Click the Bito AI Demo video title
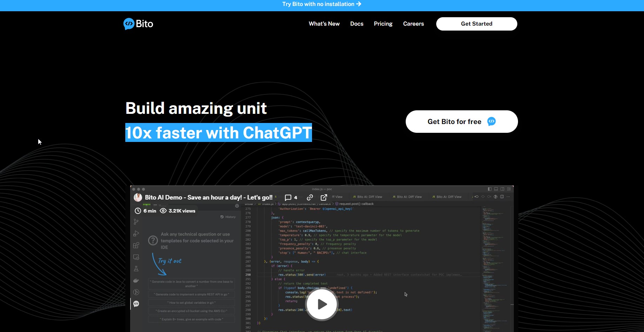The height and width of the screenshot is (332, 644). pyautogui.click(x=208, y=197)
